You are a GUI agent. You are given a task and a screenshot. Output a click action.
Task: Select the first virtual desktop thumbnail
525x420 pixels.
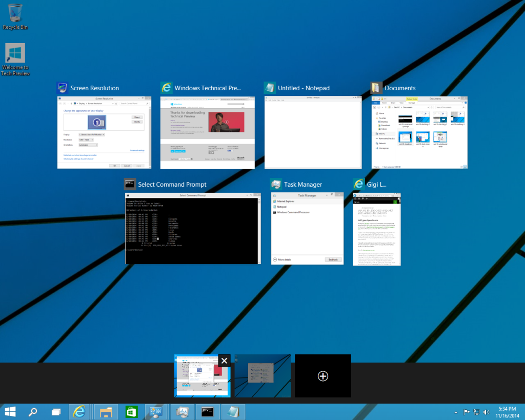tap(203, 376)
